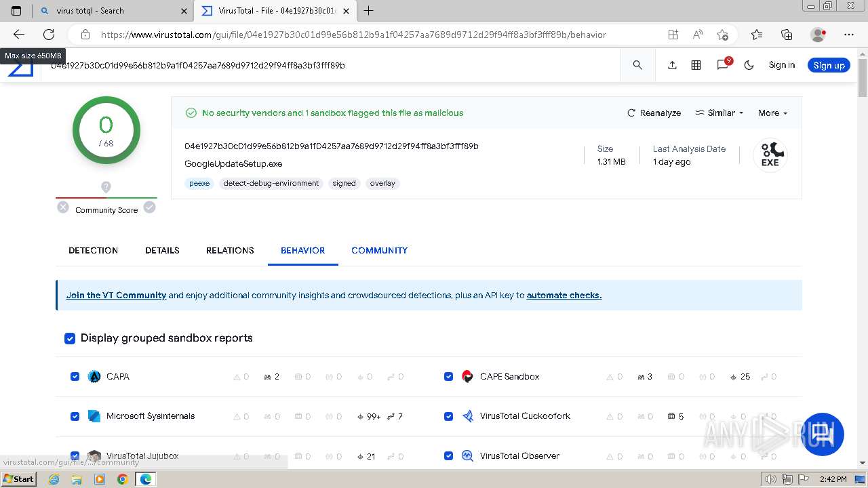Click the Sign in link
This screenshot has height=488, width=868.
click(781, 65)
